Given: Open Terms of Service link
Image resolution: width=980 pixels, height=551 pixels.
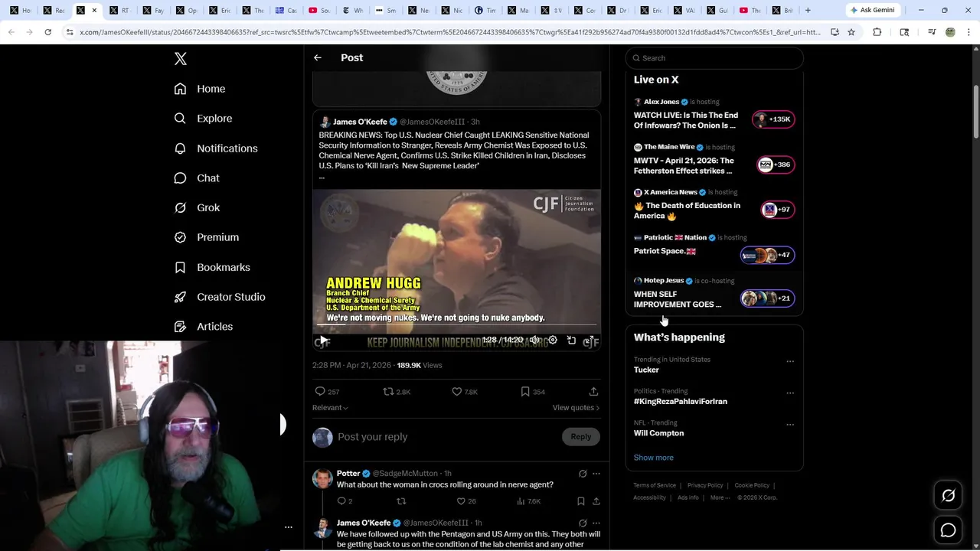Looking at the screenshot, I should [x=655, y=485].
